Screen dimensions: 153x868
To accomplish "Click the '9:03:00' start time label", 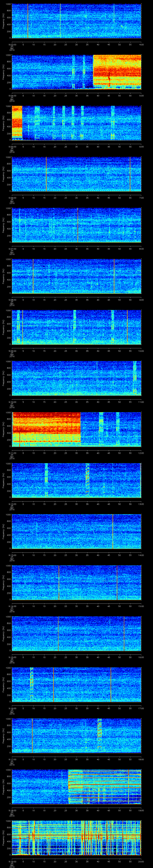I will 12,44.
